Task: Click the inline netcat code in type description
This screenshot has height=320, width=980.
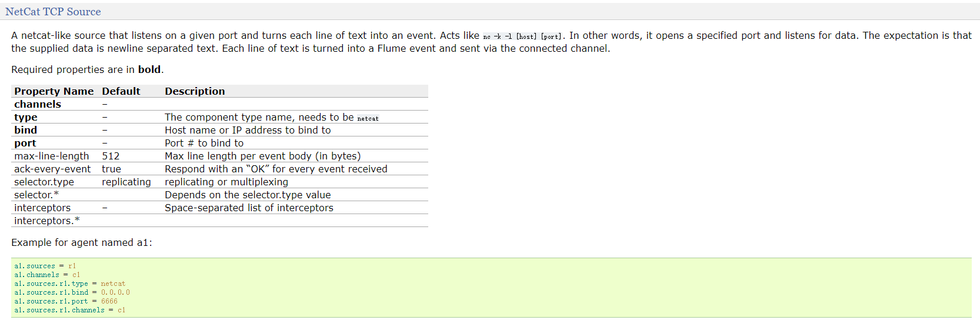Action: click(x=368, y=118)
